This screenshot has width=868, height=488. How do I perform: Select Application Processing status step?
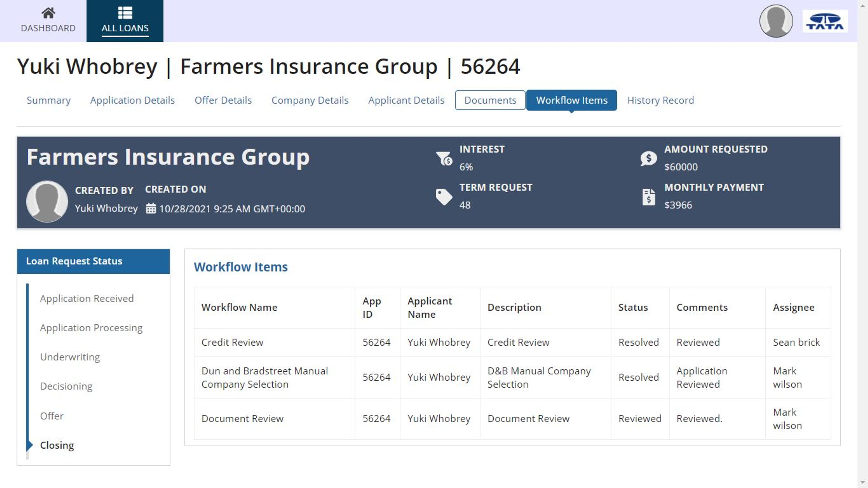click(91, 328)
